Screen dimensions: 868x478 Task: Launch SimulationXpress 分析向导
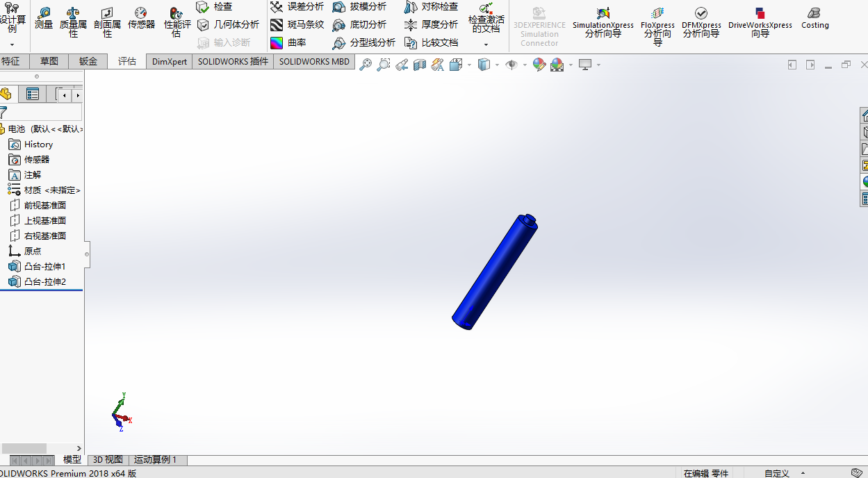[603, 23]
